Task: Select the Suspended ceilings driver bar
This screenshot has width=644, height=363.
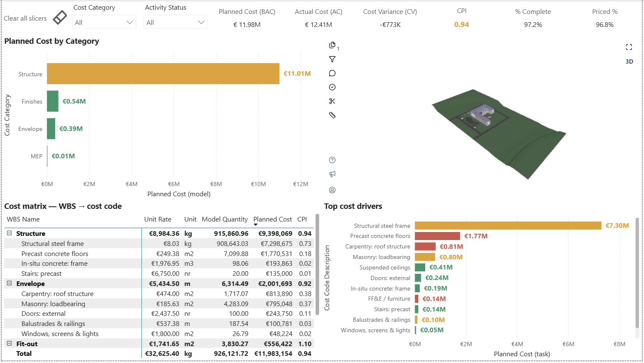Action: pyautogui.click(x=420, y=267)
